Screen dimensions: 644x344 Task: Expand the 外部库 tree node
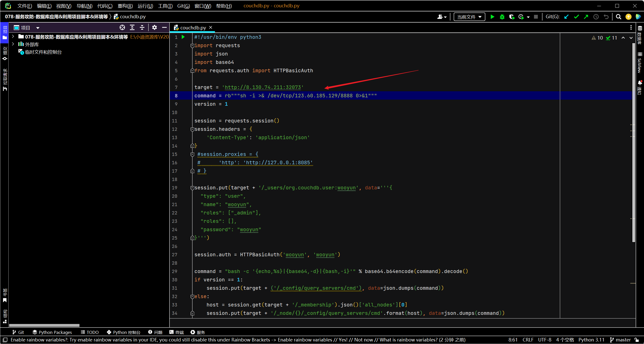click(x=13, y=44)
